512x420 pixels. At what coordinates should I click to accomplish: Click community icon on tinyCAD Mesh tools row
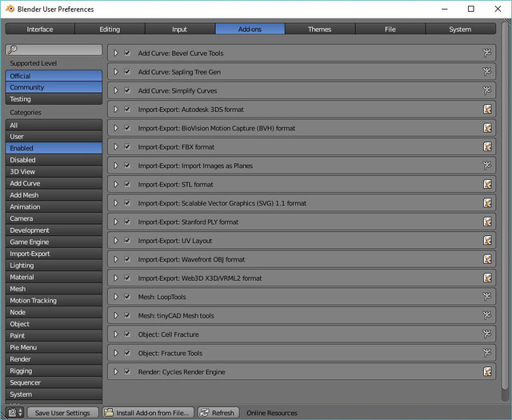click(487, 315)
